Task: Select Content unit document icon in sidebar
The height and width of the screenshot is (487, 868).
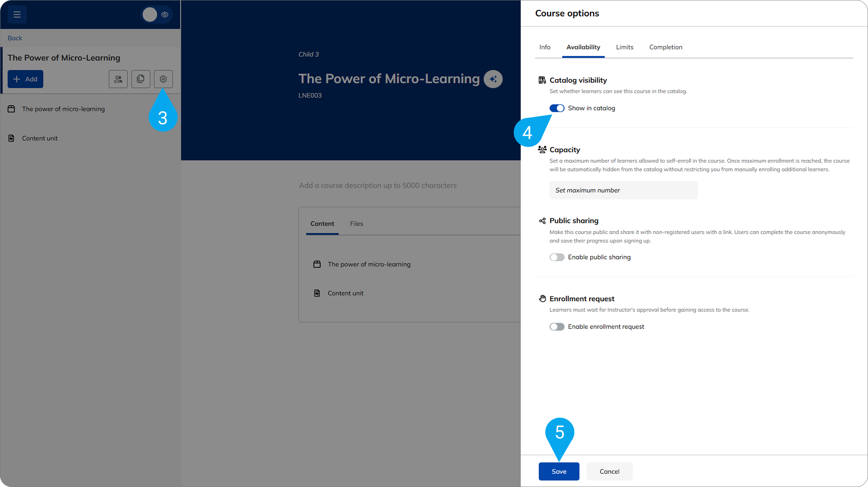Action: 11,138
